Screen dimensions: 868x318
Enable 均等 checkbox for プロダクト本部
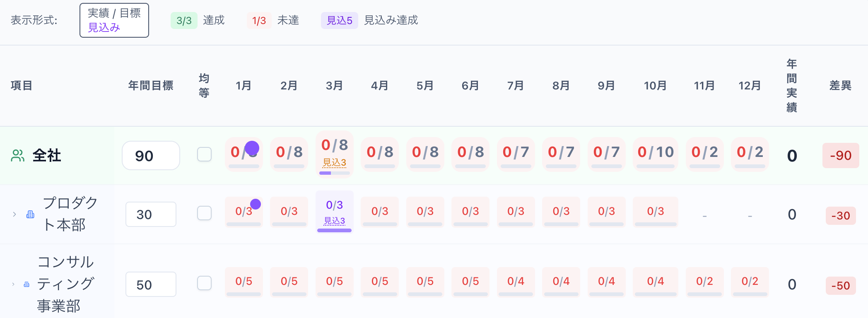(204, 213)
